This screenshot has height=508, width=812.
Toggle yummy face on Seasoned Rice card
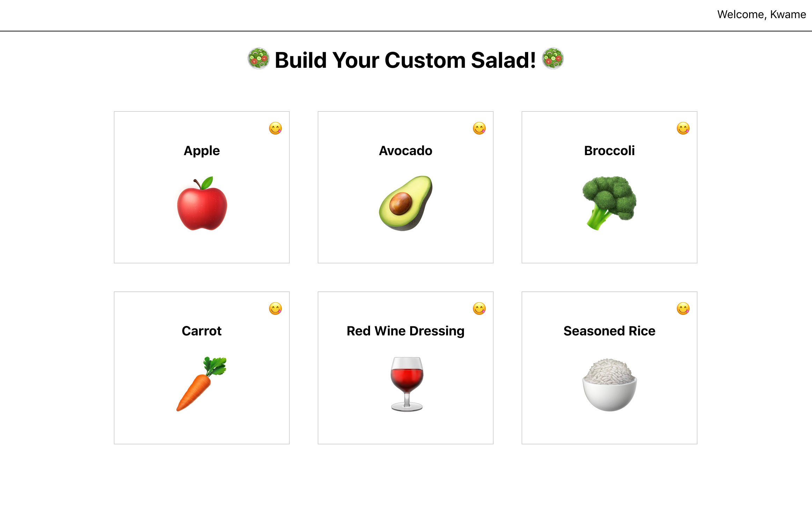(x=683, y=309)
